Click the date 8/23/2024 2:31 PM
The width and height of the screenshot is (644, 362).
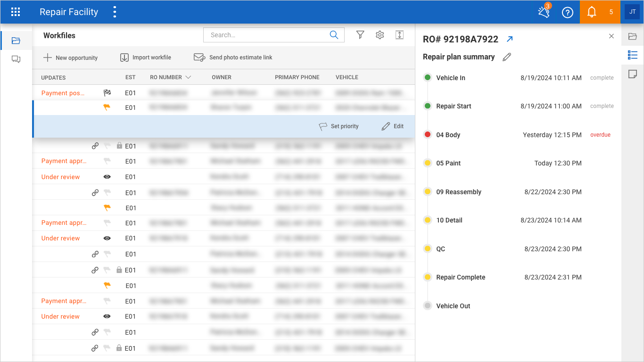(553, 277)
